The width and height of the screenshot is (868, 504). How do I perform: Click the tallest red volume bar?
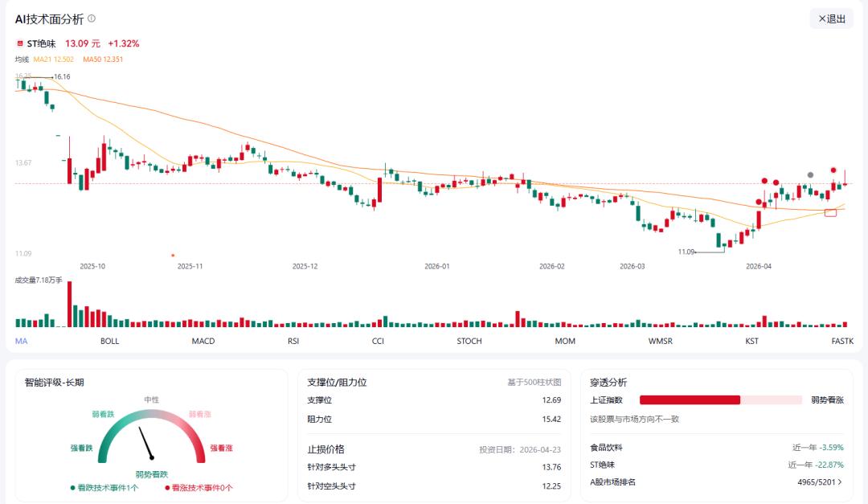70,305
